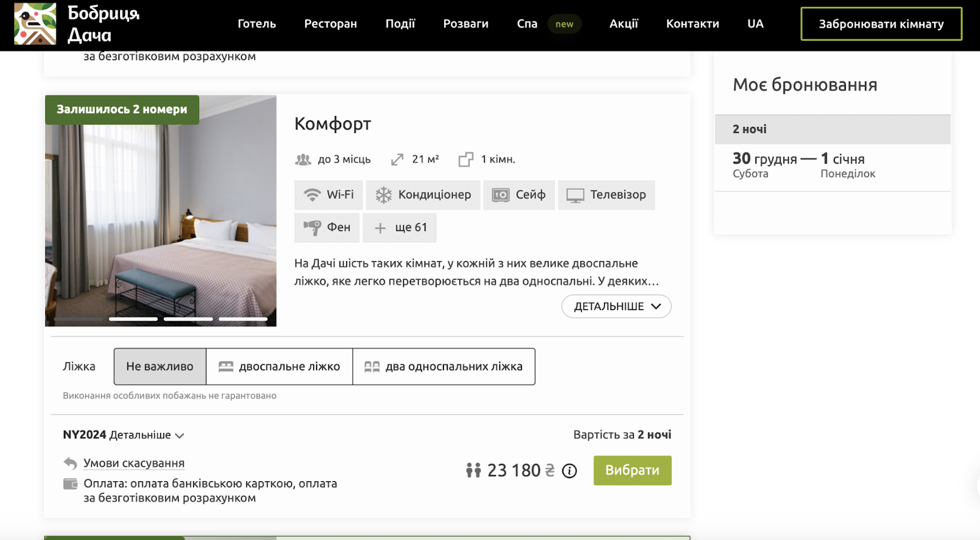The width and height of the screenshot is (980, 540).
Task: Click the Кондиціонер snowflake icon
Action: click(x=383, y=195)
